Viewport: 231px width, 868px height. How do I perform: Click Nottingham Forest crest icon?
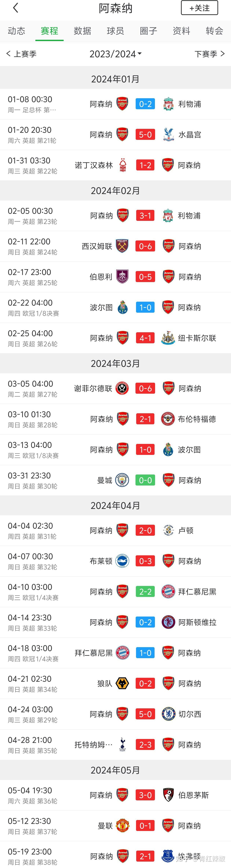[123, 165]
